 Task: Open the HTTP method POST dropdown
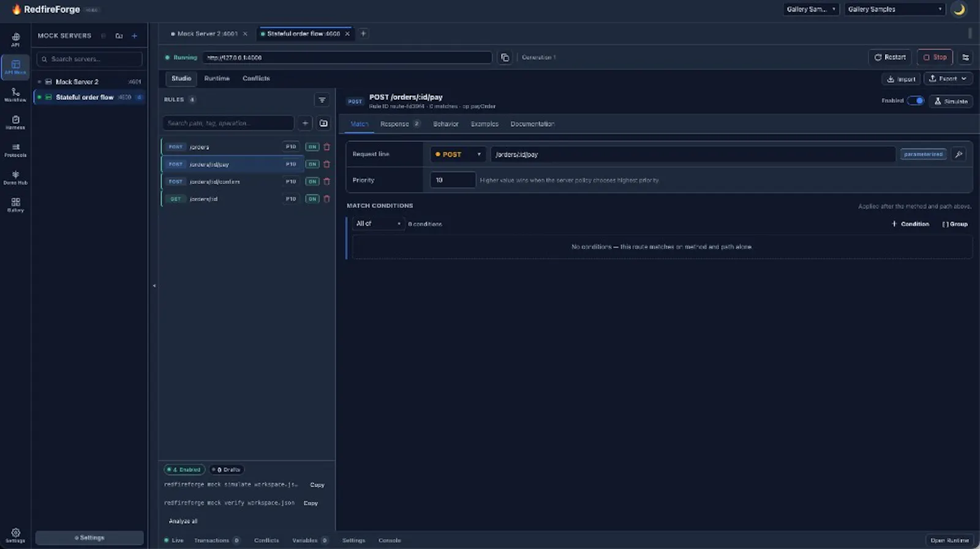(458, 154)
